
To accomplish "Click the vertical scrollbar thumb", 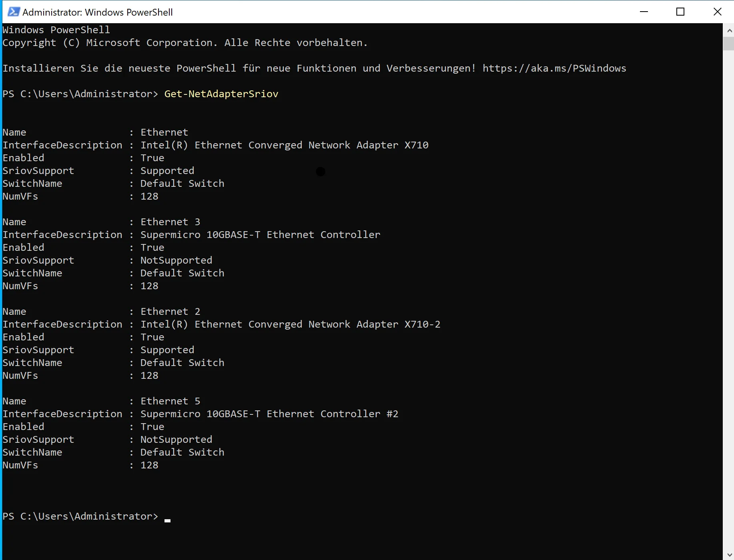I will click(729, 43).
